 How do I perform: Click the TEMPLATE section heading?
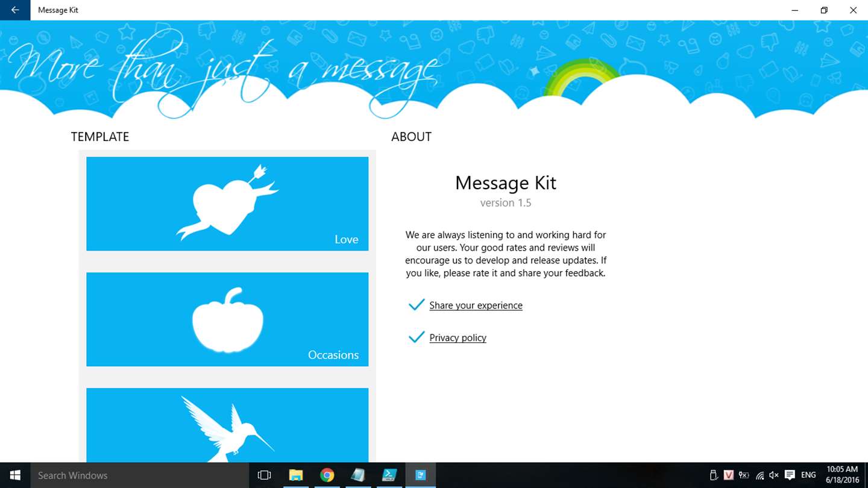[100, 137]
